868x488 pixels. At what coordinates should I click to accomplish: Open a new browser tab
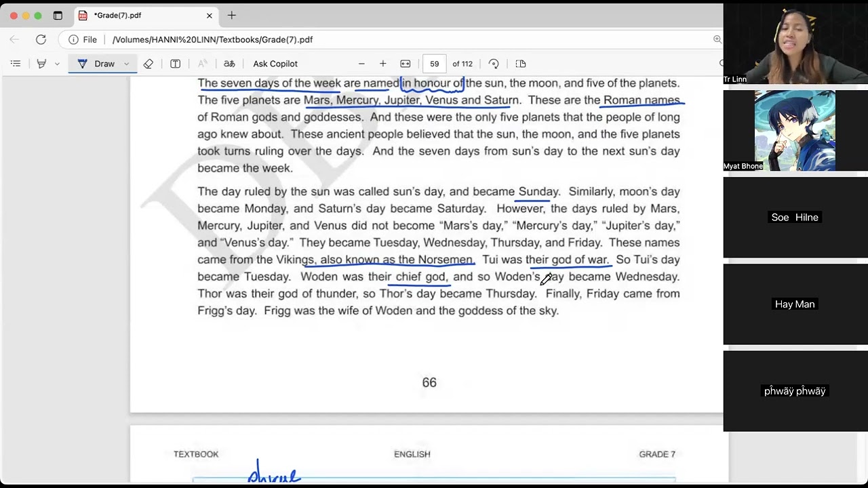(232, 15)
